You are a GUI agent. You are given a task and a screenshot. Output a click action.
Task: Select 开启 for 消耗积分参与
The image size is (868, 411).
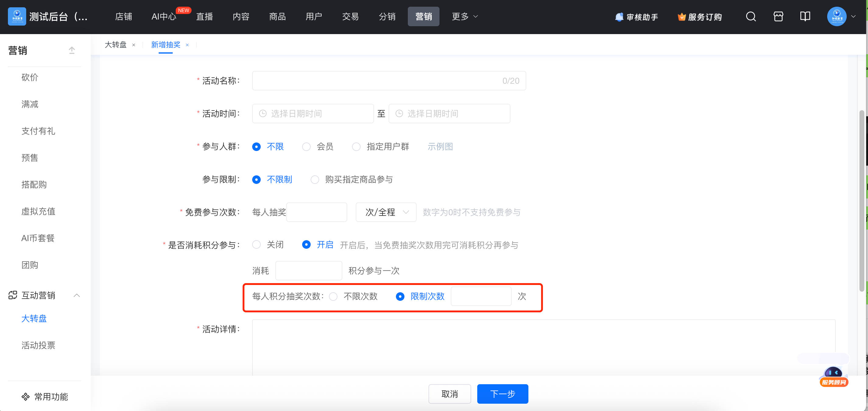coord(306,244)
